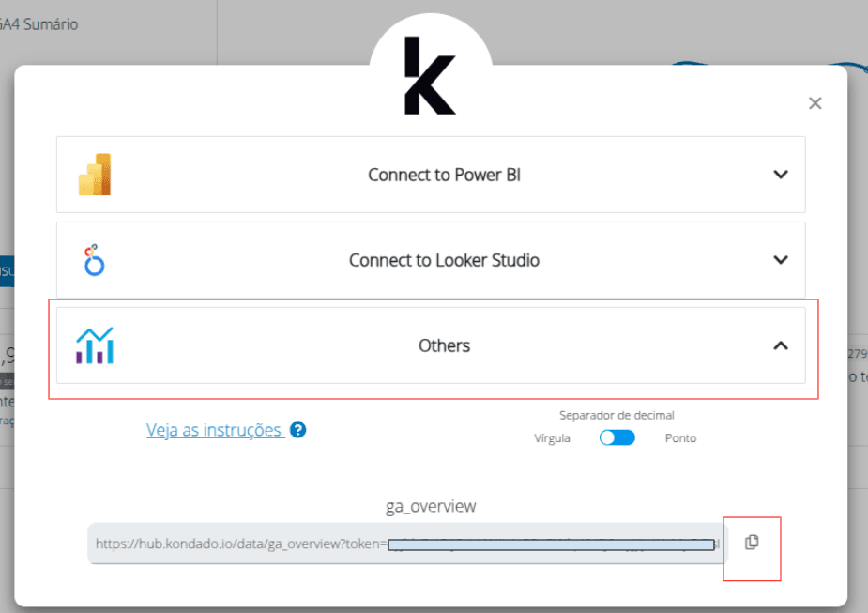Click the Power BI logo icon
This screenshot has width=868, height=613.
click(x=95, y=175)
